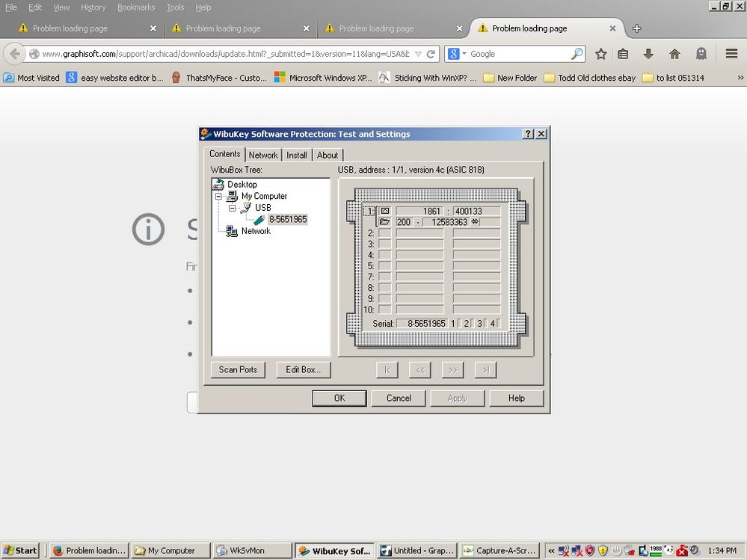
Task: Click the Ghostery ghost toolbar icon
Action: [x=701, y=54]
